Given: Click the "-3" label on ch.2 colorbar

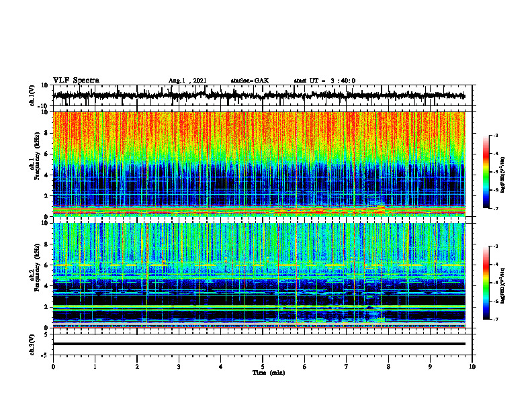Looking at the screenshot, I should pos(496,246).
